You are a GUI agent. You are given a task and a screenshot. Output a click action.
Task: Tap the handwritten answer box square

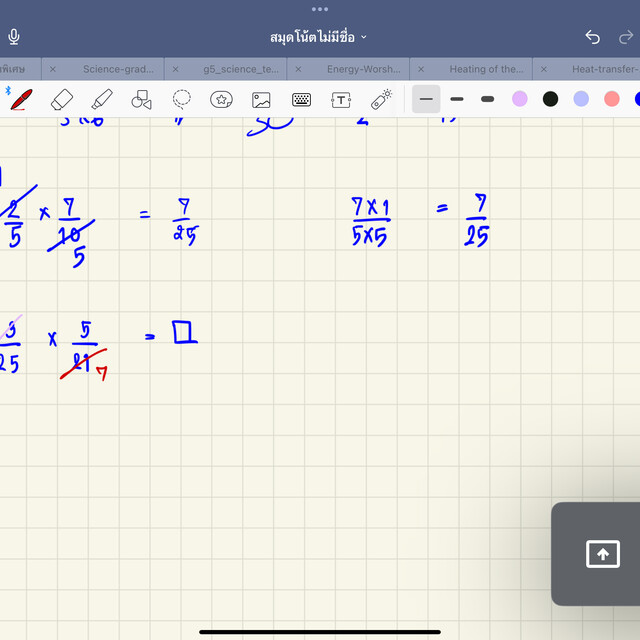[x=184, y=332]
